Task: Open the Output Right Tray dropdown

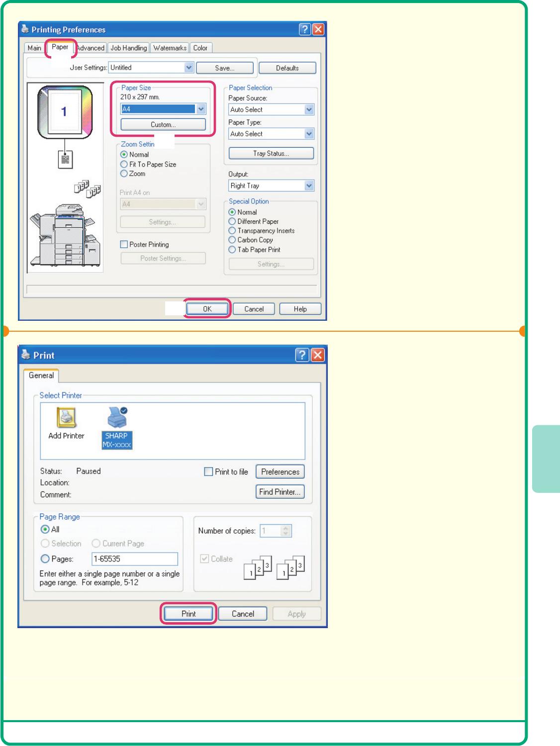Action: click(x=309, y=186)
